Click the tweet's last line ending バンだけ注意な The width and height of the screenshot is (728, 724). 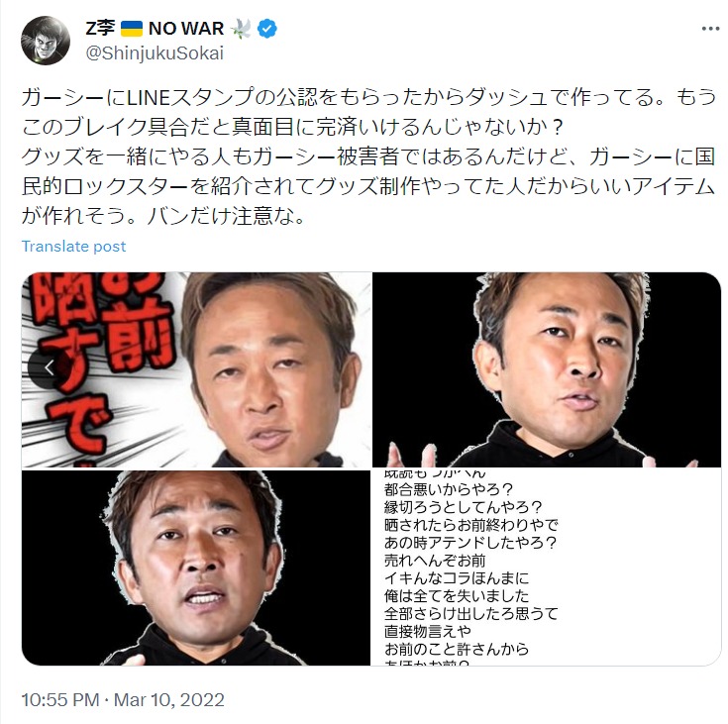[163, 216]
